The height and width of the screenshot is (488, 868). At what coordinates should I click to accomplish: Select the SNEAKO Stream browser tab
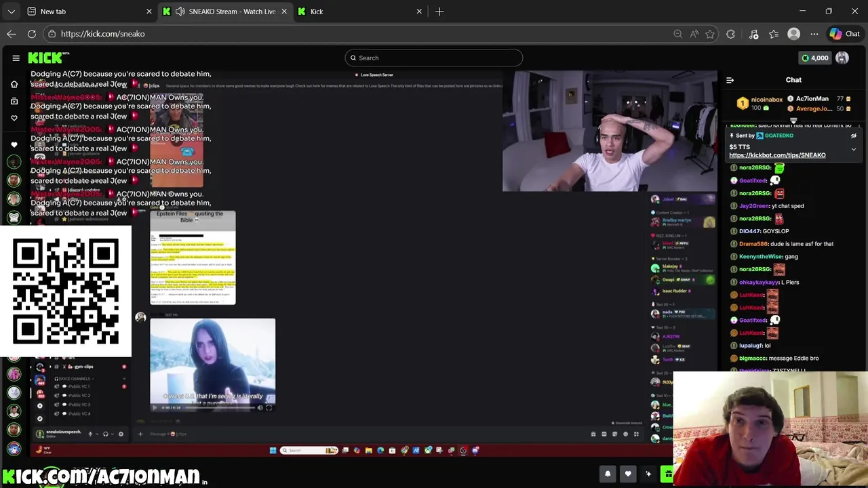click(x=225, y=12)
